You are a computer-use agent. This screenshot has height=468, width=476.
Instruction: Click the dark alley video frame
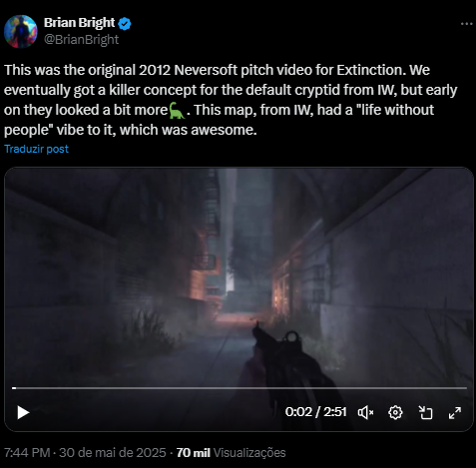(x=238, y=276)
